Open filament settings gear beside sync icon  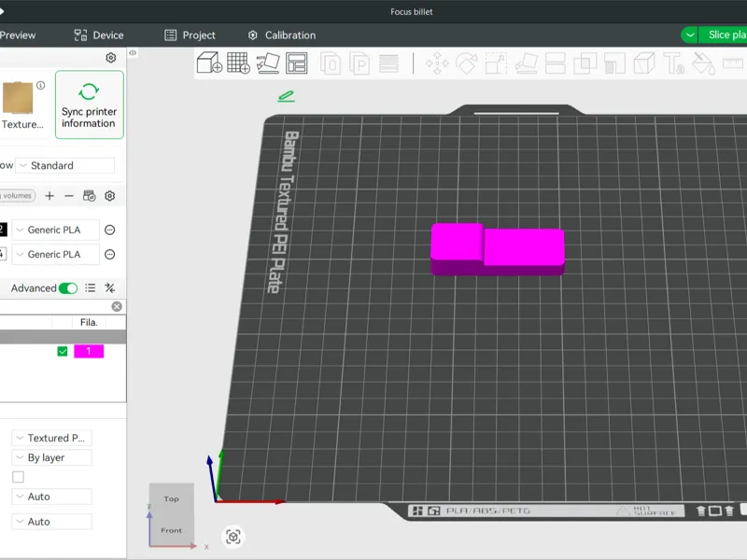coord(109,196)
